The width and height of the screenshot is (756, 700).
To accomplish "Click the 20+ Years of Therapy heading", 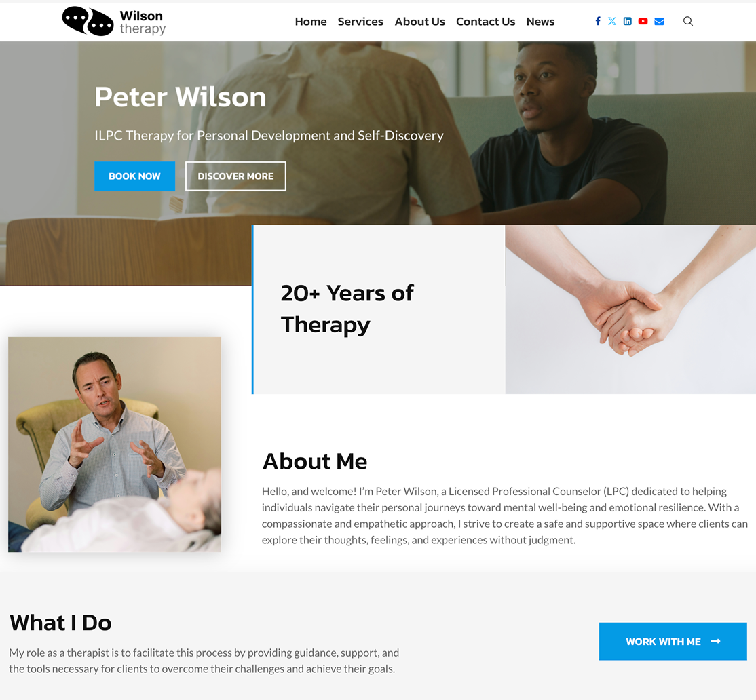I will pos(347,309).
